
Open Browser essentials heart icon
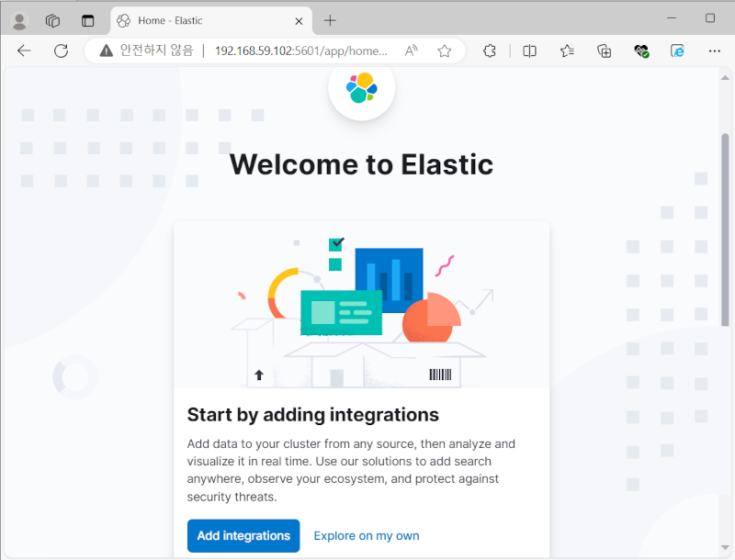(640, 50)
